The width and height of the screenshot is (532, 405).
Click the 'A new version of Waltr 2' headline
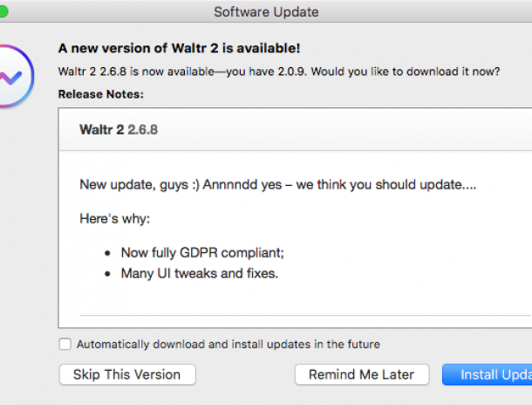[179, 48]
